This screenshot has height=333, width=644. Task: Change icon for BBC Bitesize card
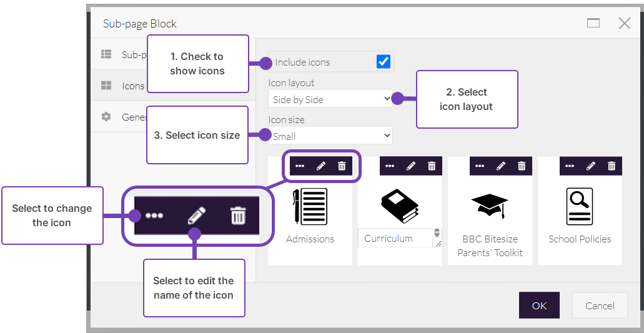coord(480,166)
